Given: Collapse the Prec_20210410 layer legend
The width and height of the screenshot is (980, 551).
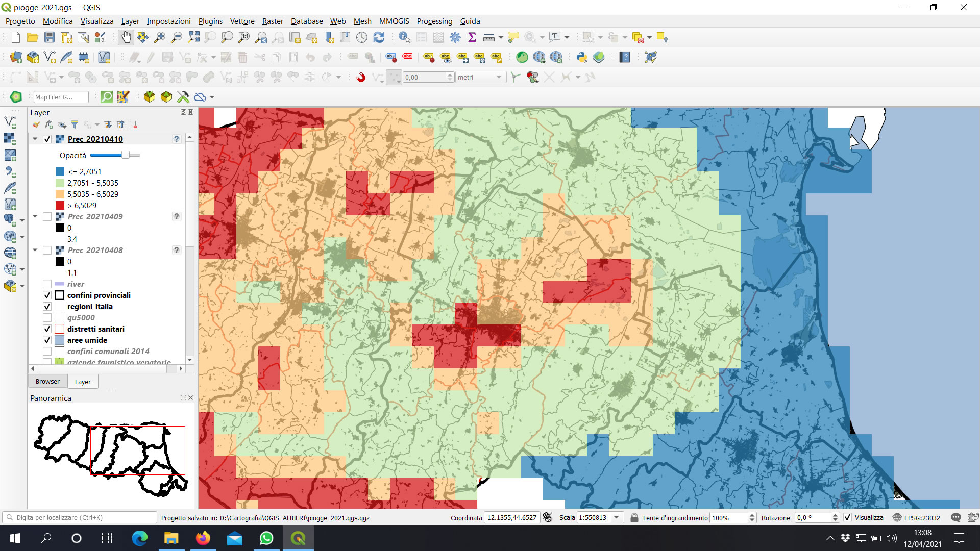Looking at the screenshot, I should pos(35,139).
